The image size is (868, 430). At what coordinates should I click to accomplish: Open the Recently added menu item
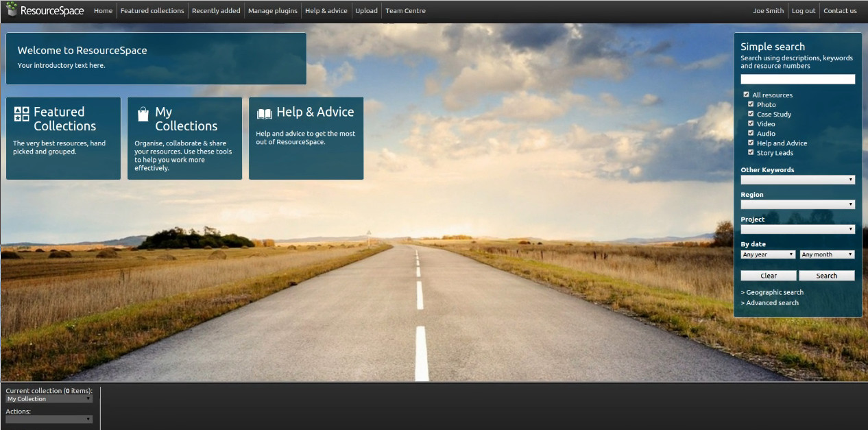click(216, 10)
